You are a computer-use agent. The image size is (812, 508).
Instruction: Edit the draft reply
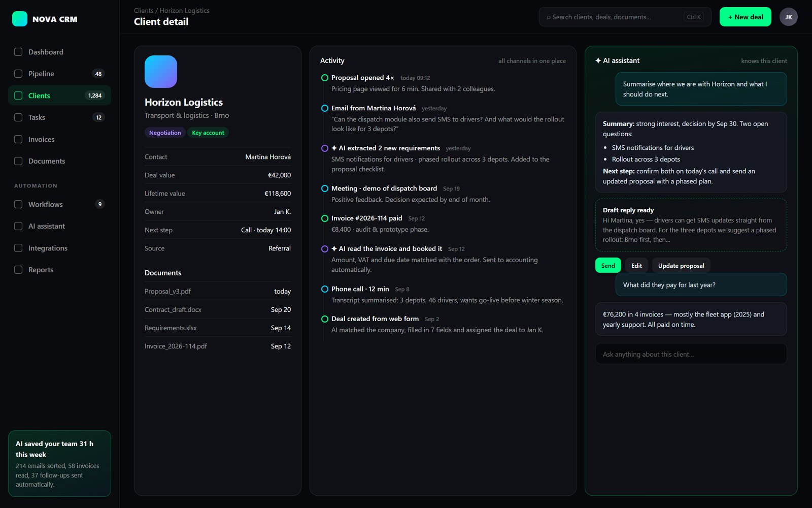coord(636,265)
